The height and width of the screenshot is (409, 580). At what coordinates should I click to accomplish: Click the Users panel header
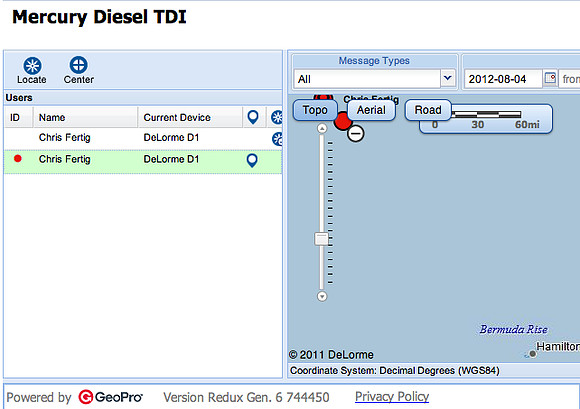pos(143,98)
